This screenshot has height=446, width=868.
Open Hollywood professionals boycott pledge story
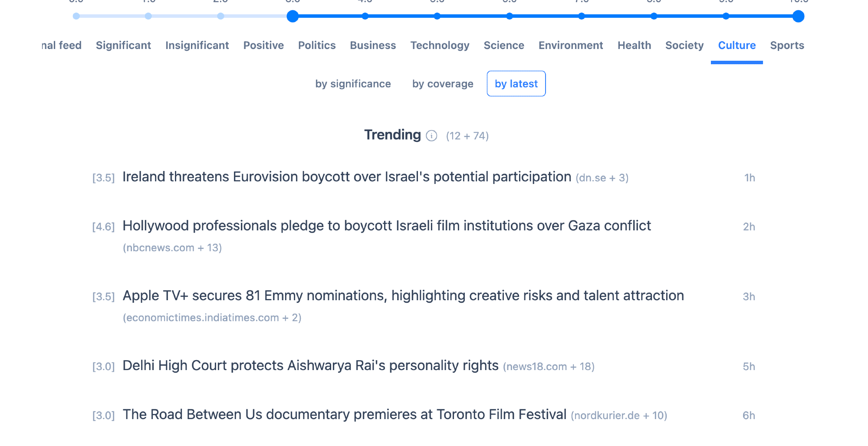tap(386, 226)
